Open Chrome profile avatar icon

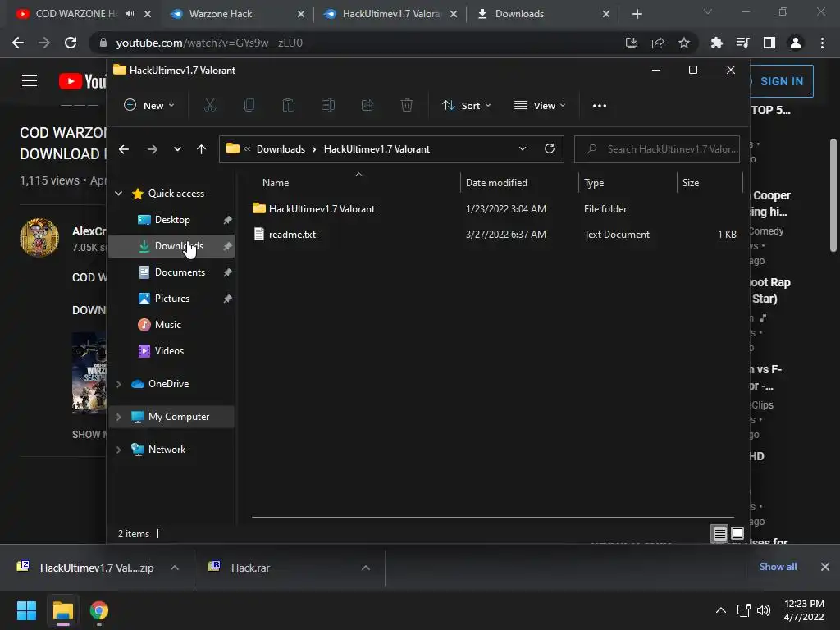coord(796,43)
